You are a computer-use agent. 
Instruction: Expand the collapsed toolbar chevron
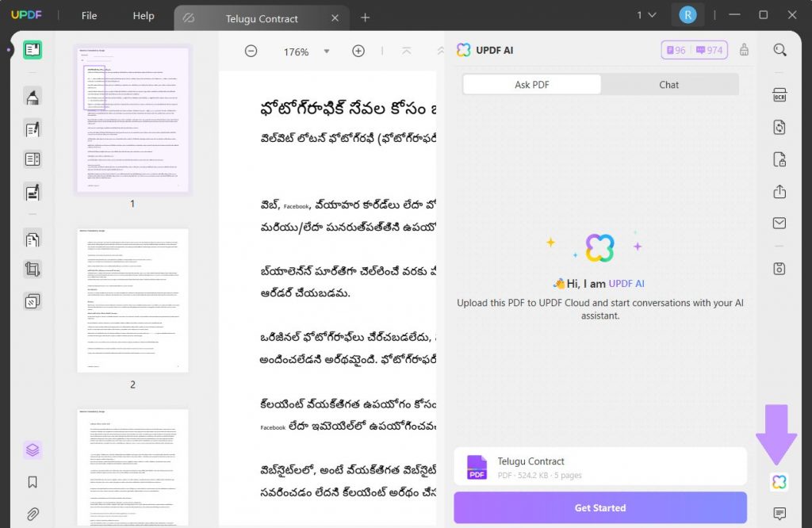(x=441, y=51)
